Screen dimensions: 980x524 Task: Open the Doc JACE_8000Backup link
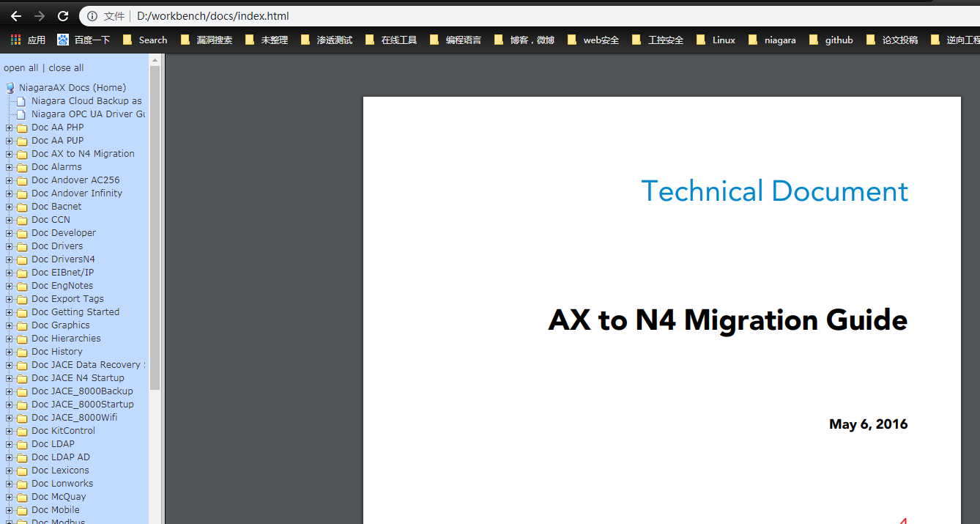82,391
